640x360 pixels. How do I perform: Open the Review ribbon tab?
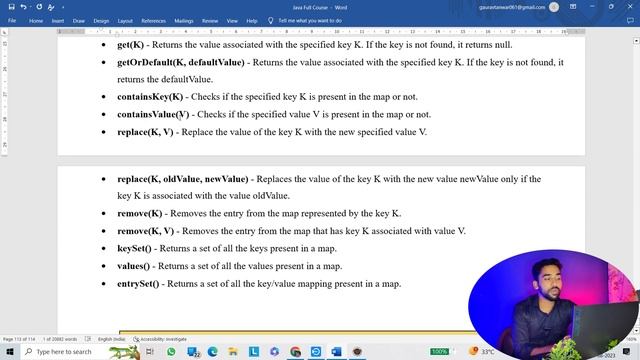210,21
